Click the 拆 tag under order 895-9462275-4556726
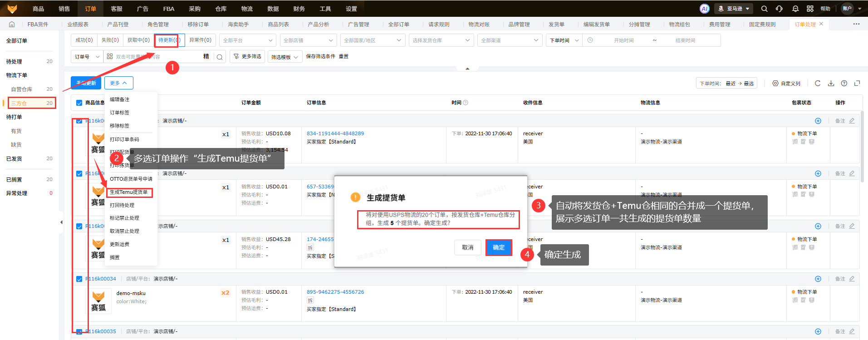 click(310, 300)
